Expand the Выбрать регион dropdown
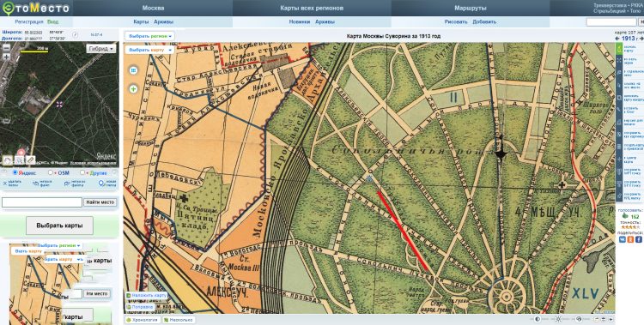Screen dimensions: 644x325 (149, 36)
